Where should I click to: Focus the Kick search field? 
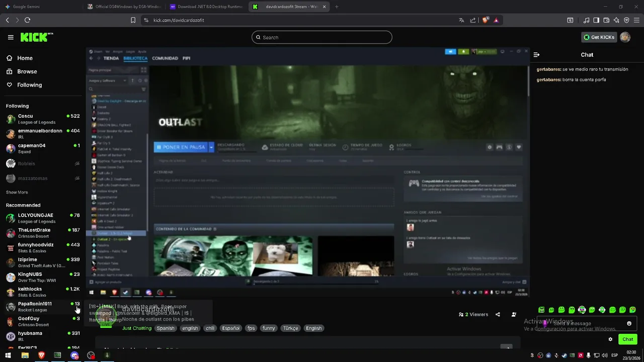tap(322, 37)
